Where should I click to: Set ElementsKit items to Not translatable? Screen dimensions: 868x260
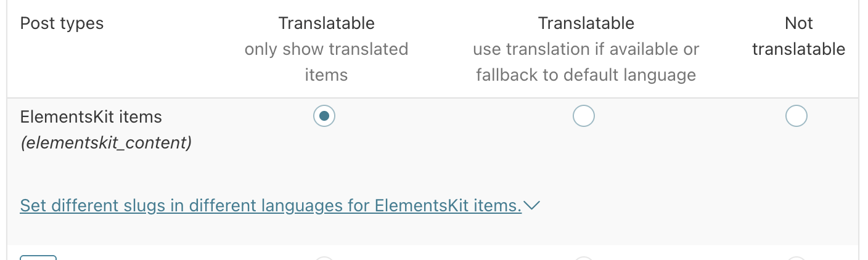(x=796, y=116)
